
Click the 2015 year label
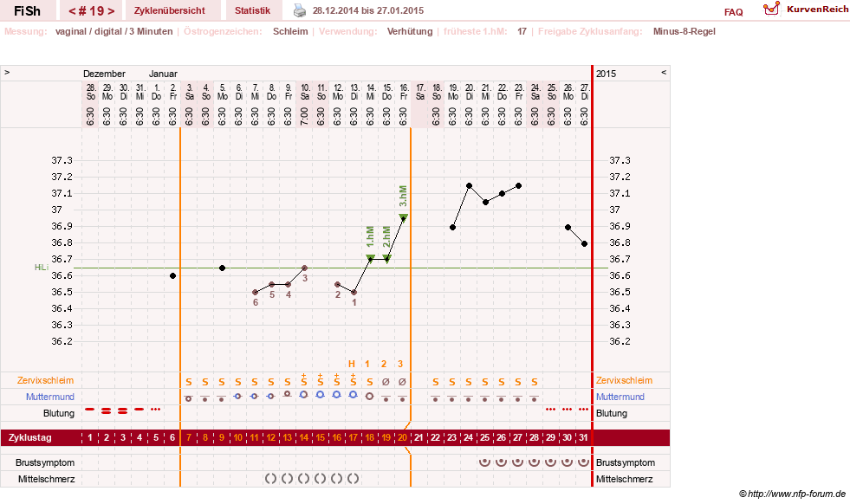[x=606, y=74]
